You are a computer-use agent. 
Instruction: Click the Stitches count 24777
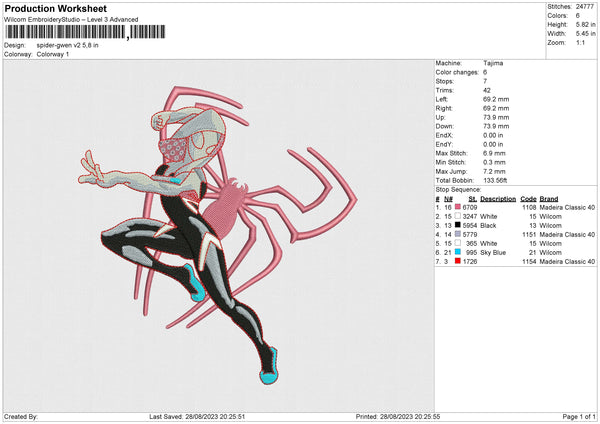[584, 7]
